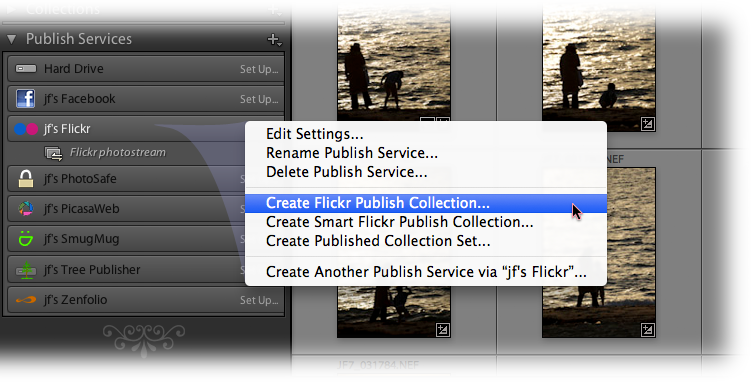Click bottom-right thumbnail's develop adjustments badge

[648, 330]
